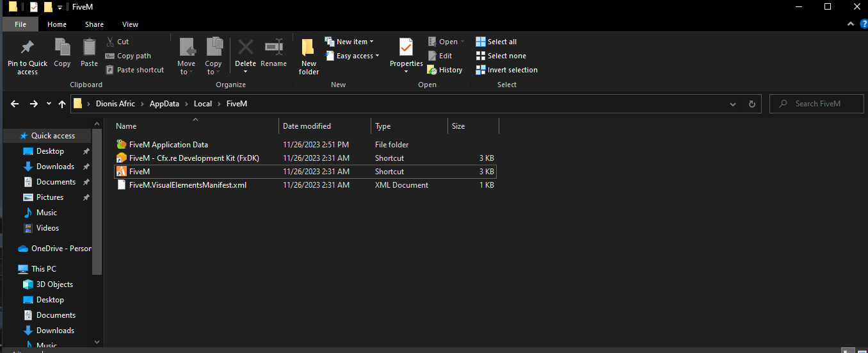Screen dimensions: 868x353
Task: Click Local in address path
Action: [203, 104]
